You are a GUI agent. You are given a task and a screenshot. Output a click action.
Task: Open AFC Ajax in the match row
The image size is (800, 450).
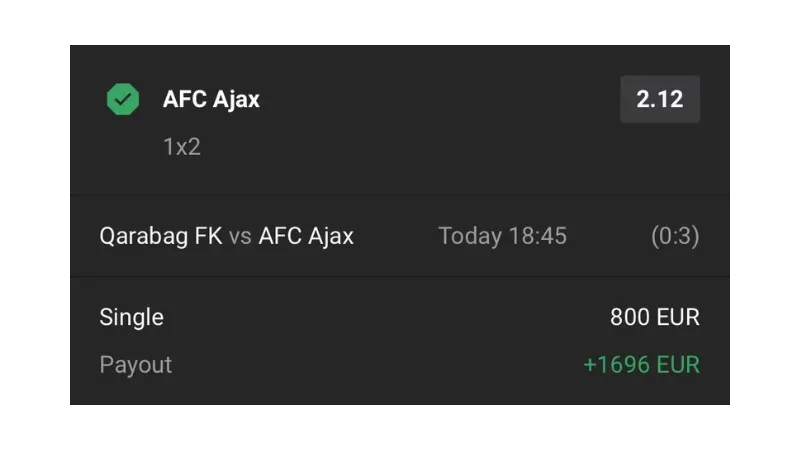click(x=306, y=236)
